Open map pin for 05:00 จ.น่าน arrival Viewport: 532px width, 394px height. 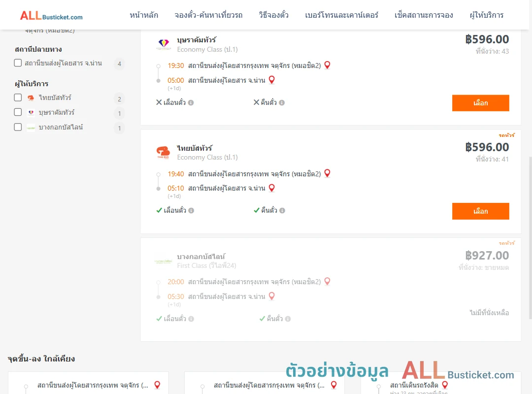point(271,80)
